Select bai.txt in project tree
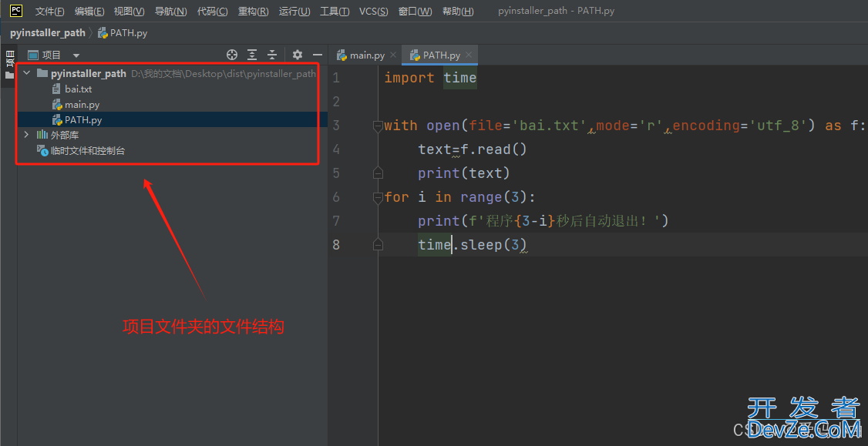 [78, 89]
